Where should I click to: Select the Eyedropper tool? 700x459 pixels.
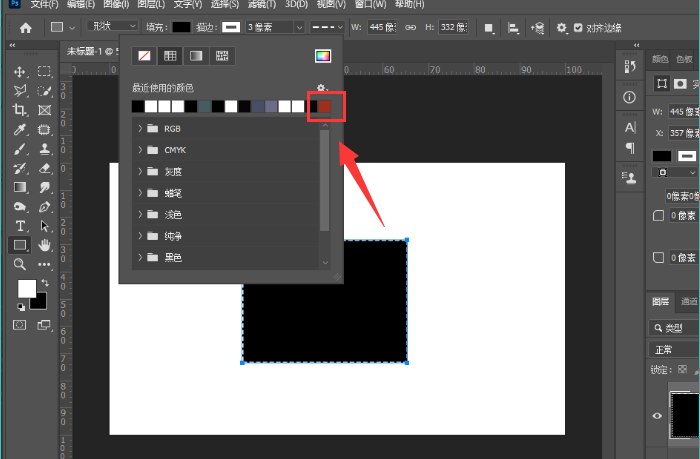pyautogui.click(x=20, y=129)
